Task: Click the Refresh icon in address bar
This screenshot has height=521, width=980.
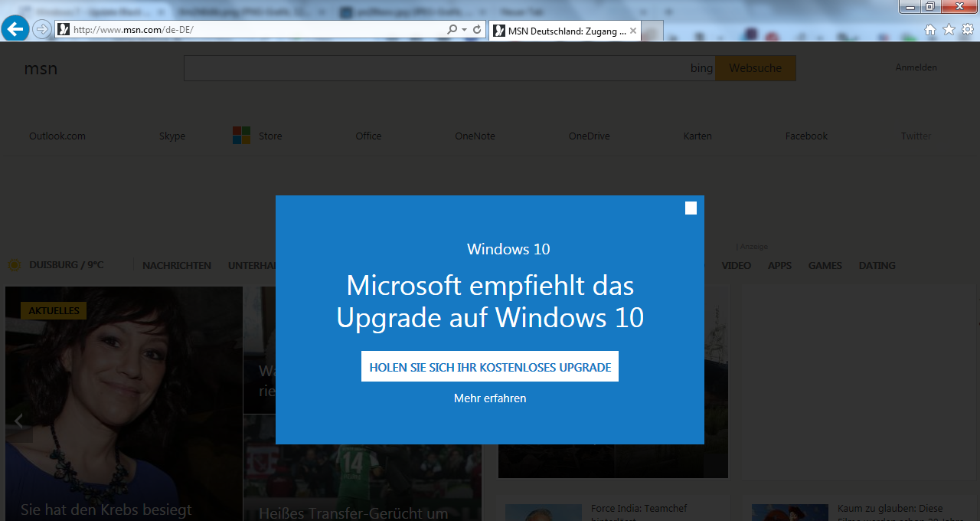Action: click(x=478, y=29)
